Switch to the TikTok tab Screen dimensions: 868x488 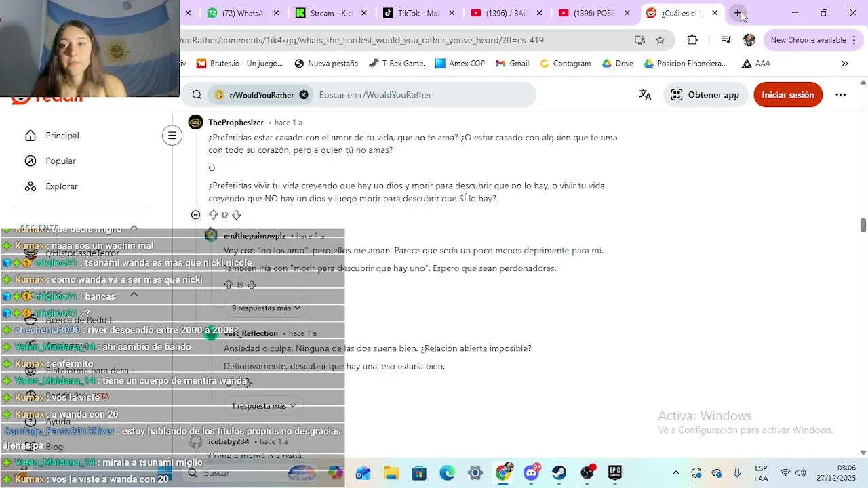[x=418, y=13]
